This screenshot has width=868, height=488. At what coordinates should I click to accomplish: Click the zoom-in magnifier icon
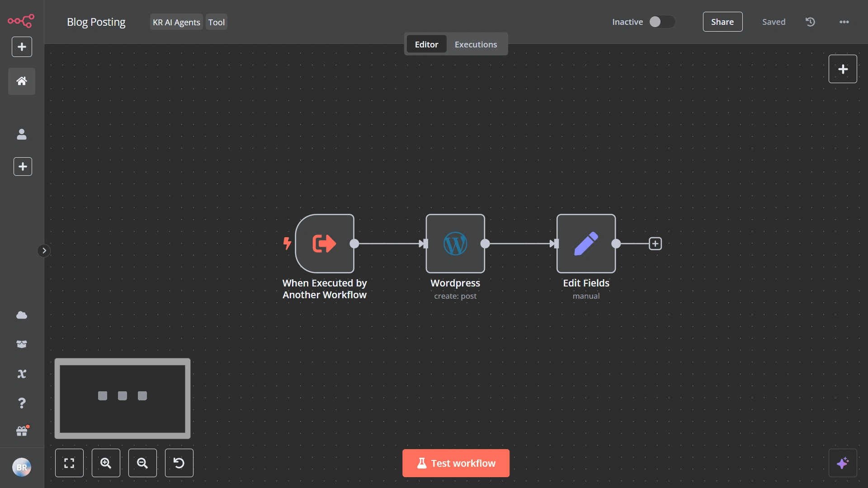[x=105, y=463]
